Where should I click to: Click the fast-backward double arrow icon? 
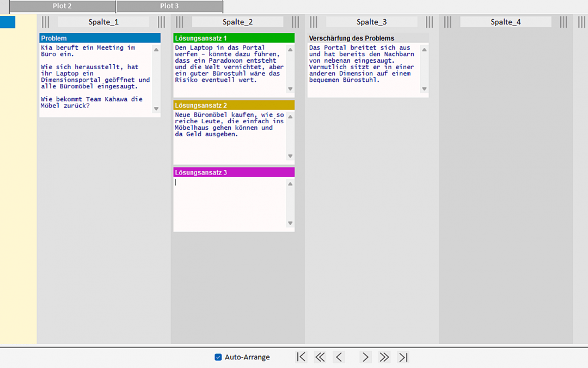coord(320,357)
